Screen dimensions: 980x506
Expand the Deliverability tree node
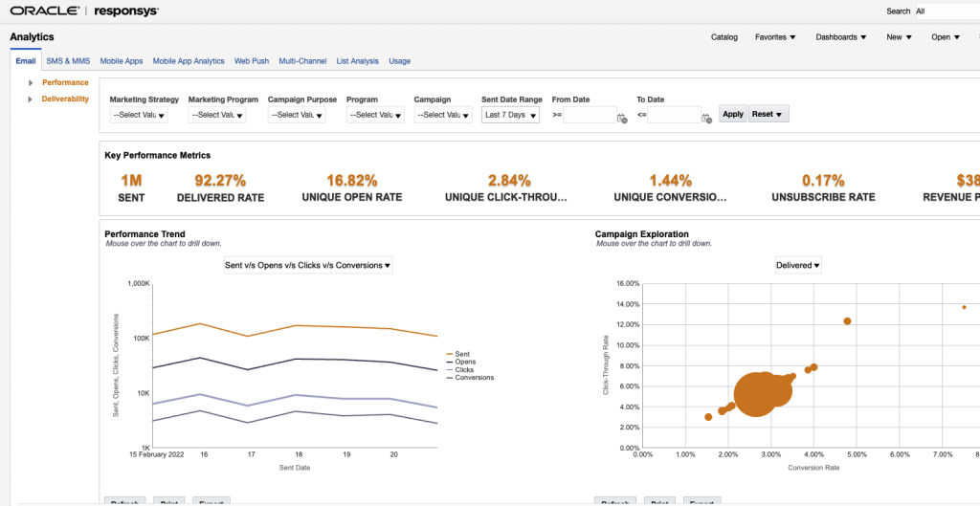30,99
